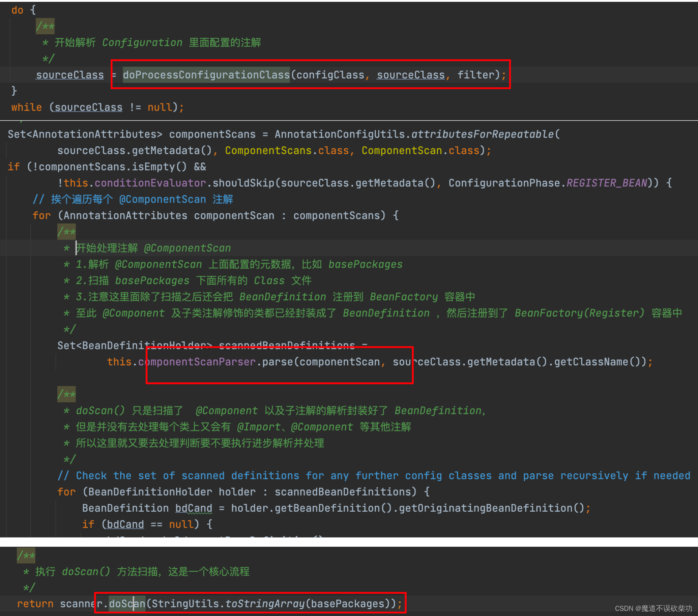Screen dimensions: 698x616
Task: Click the while keyword
Action: click(26, 107)
